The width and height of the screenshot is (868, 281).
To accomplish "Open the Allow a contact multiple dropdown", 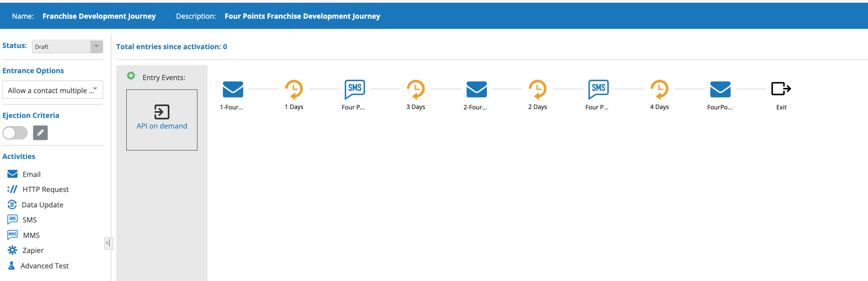I will 53,90.
